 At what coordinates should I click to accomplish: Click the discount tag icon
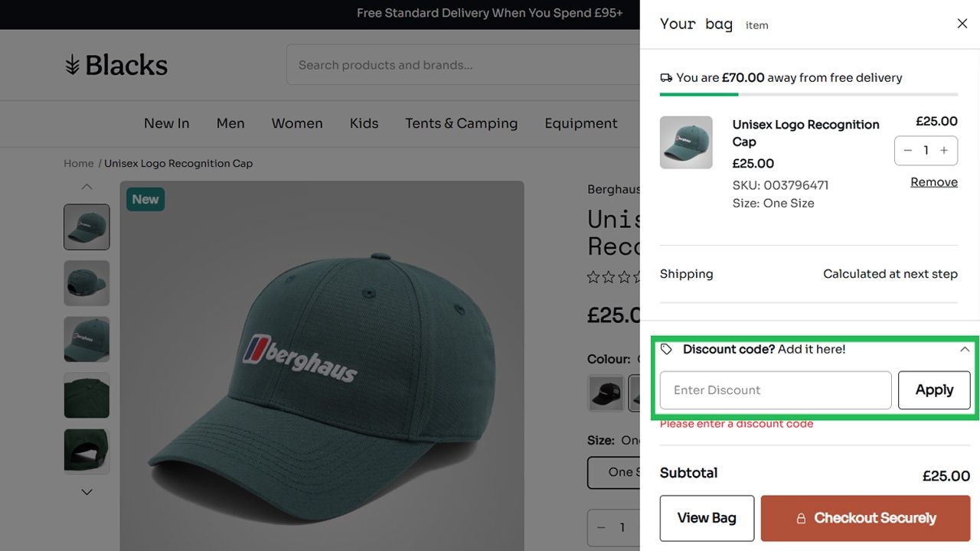(666, 349)
